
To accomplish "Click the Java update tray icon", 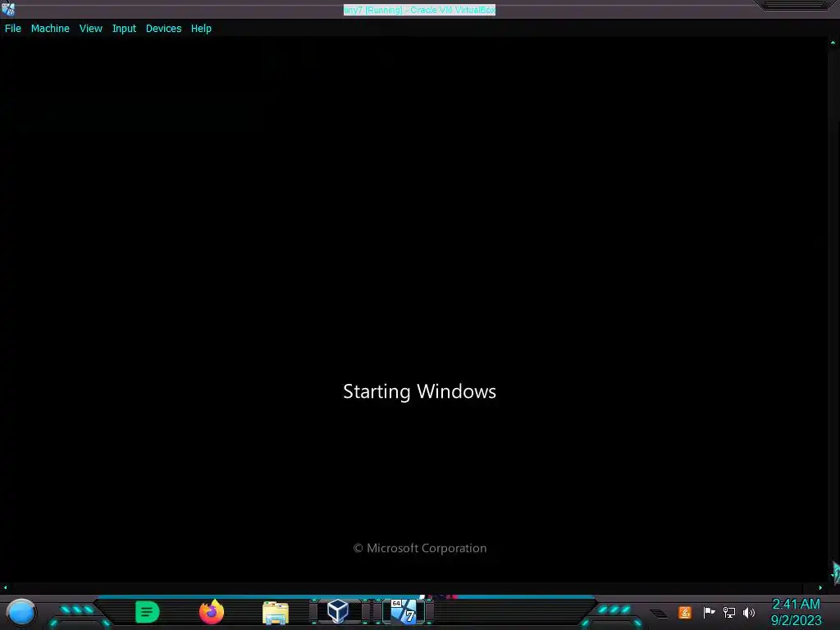I will tap(685, 612).
